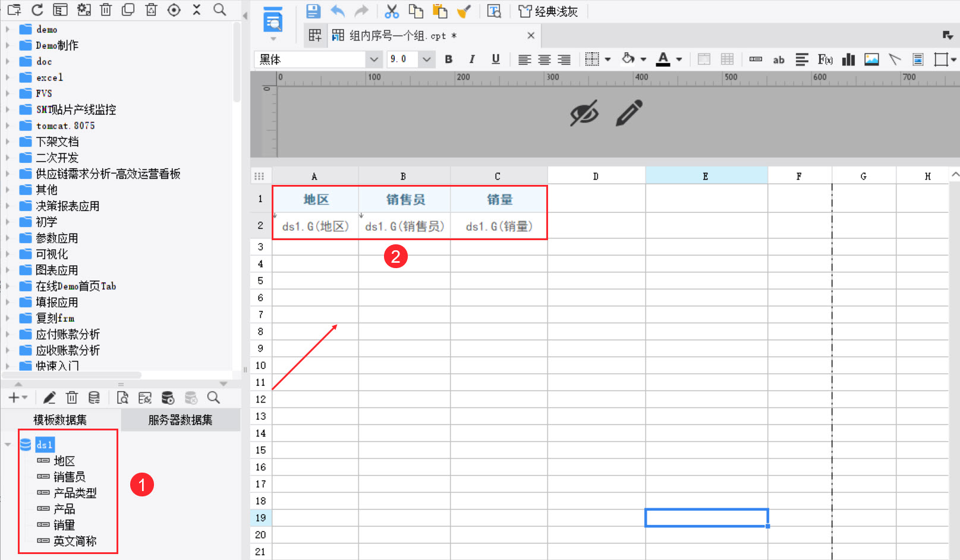Align cell text to the right

pos(564,59)
